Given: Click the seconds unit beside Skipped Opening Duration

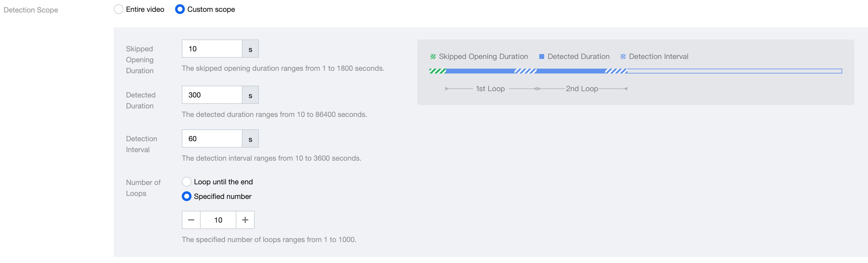Looking at the screenshot, I should point(250,49).
